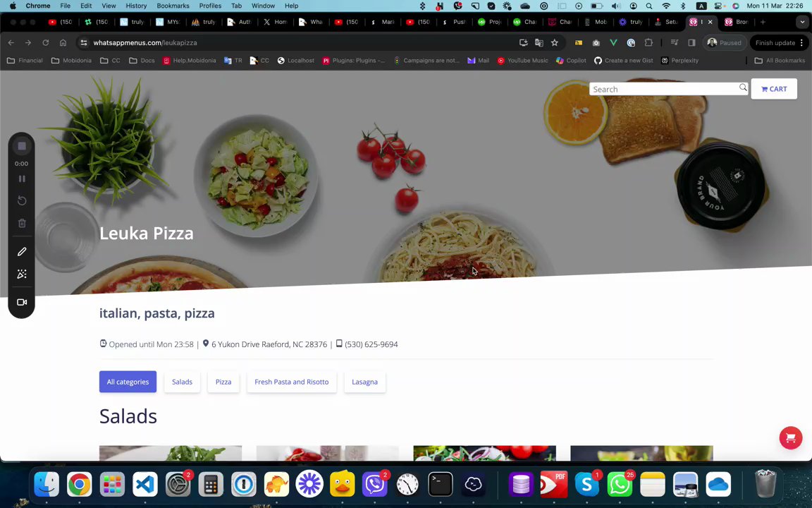Open the YouTube Music bookmark

coord(522,60)
